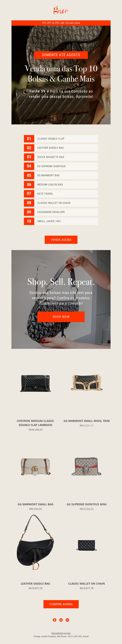Select Zucca Baguette Bag list item 03
122x644 pixels.
pyautogui.click(x=61, y=157)
